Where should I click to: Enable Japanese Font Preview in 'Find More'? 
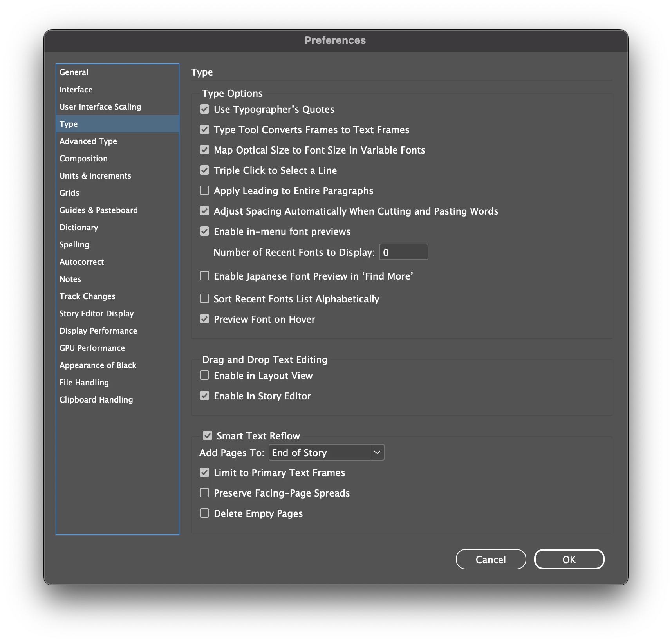point(204,276)
